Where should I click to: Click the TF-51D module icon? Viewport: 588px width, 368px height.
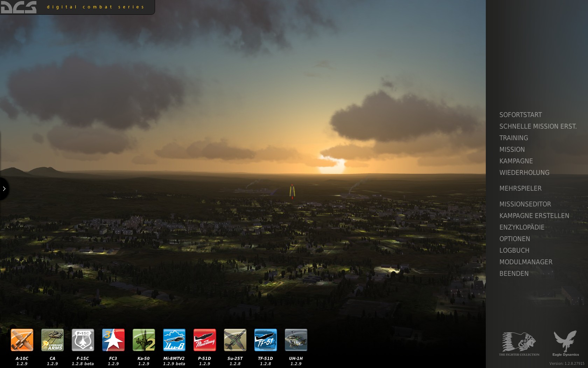266,340
